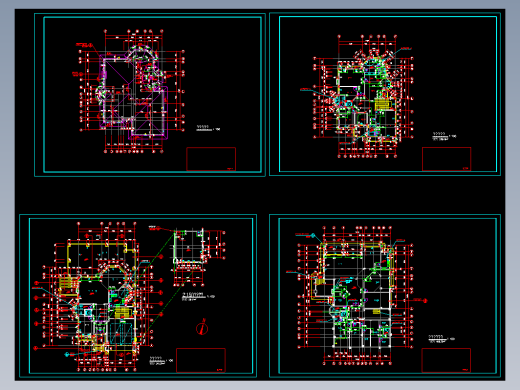This screenshot has width=520, height=390.
Task: Select the enlarged detail plan in the bottom-left sheet
Action: [198, 257]
